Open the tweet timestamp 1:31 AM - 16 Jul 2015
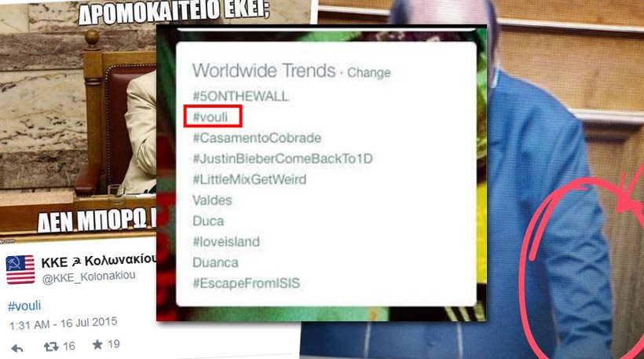The width and height of the screenshot is (644, 359). point(64,324)
